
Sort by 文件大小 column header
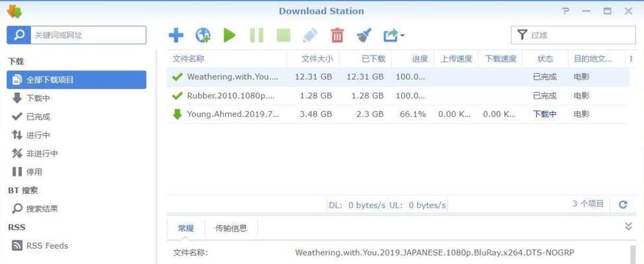313,59
